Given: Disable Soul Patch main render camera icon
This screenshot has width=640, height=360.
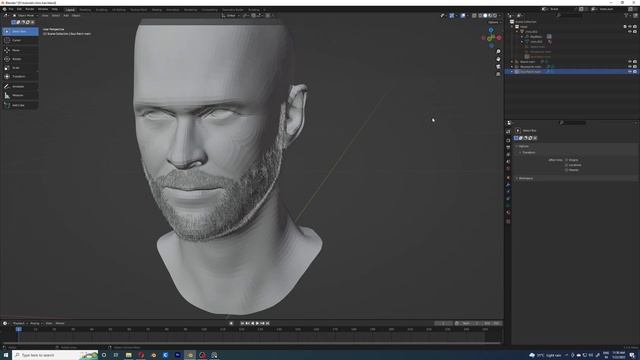Looking at the screenshot, I should point(635,72).
